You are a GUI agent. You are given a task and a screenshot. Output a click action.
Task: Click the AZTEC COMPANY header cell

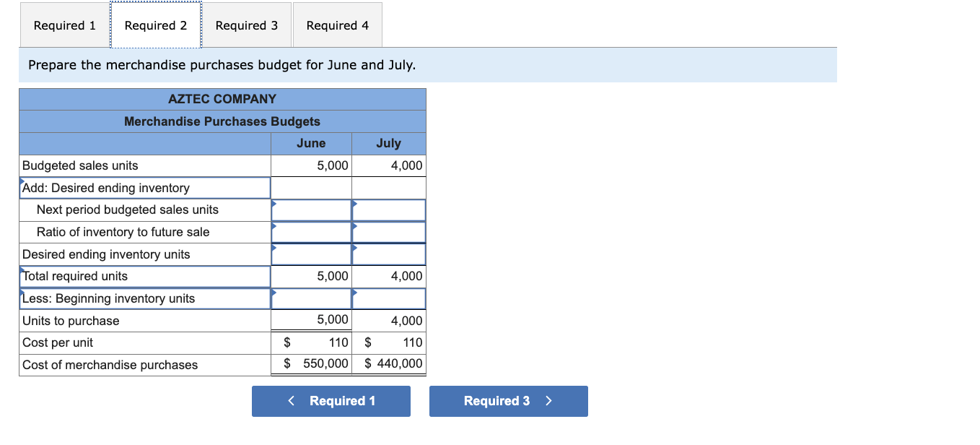point(222,99)
